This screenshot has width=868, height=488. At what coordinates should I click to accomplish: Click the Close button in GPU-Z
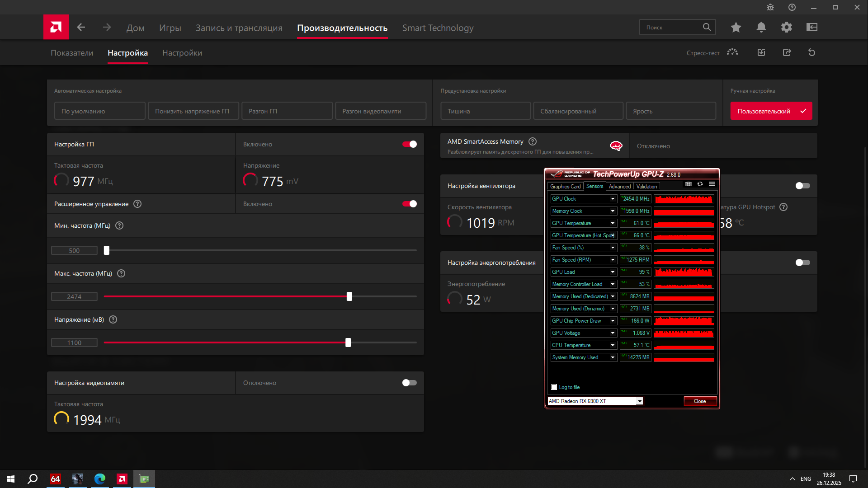point(699,401)
